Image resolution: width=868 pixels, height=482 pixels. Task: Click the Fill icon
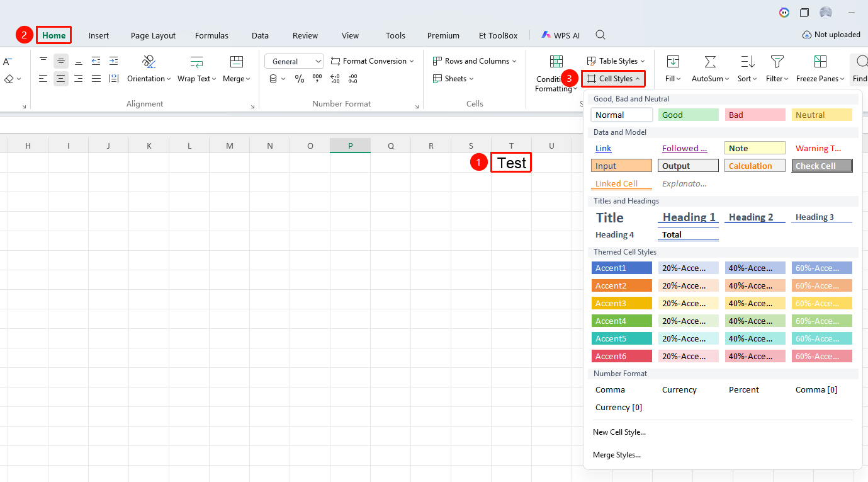coord(673,62)
